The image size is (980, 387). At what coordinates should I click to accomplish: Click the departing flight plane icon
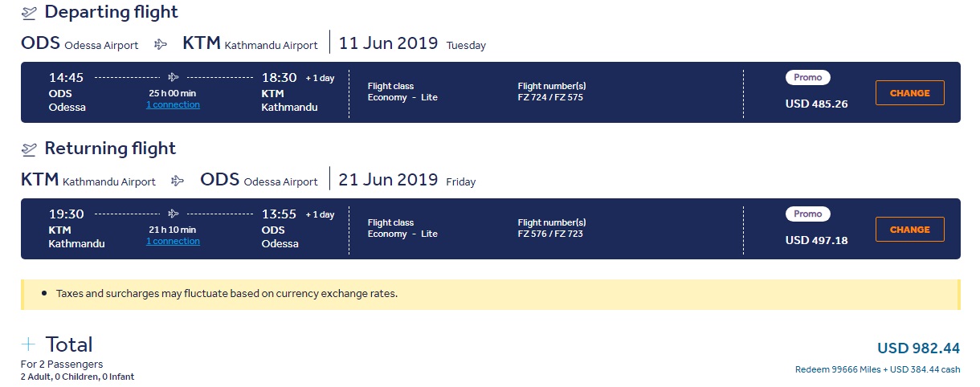point(30,13)
